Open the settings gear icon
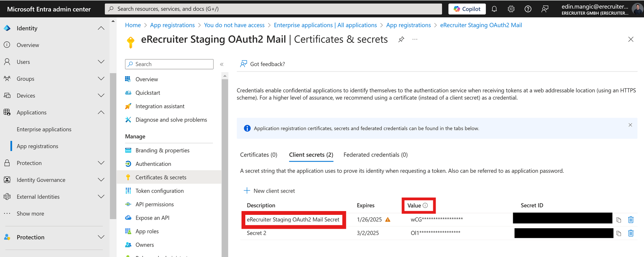This screenshot has height=257, width=644. tap(511, 9)
